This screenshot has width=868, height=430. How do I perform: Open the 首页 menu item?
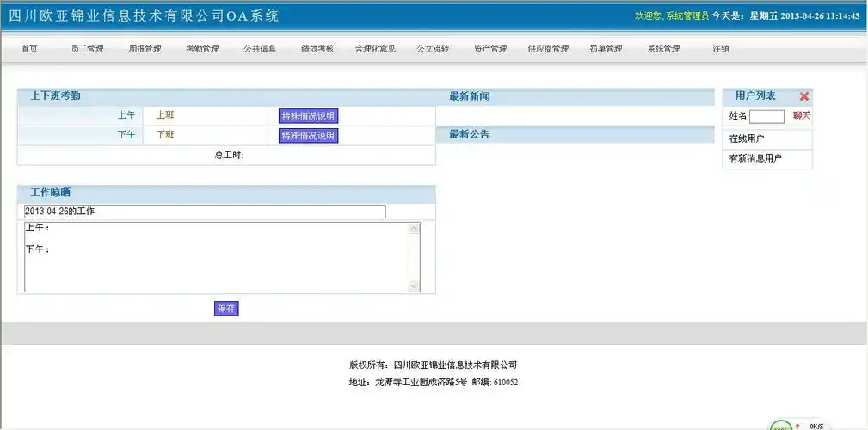29,49
